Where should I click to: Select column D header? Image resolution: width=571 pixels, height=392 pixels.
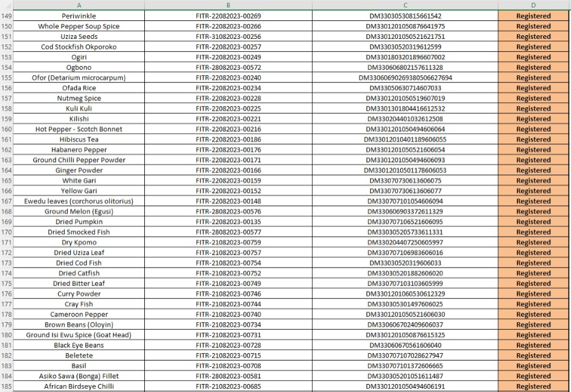(533, 5)
